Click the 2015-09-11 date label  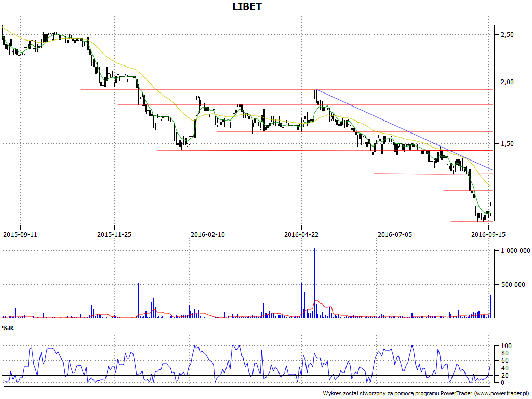[x=20, y=234]
